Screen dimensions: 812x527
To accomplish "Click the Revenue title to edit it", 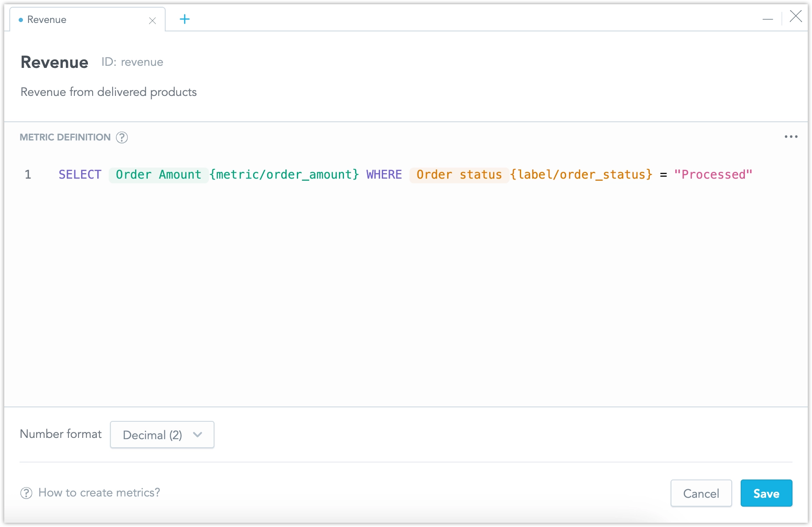I will [54, 62].
